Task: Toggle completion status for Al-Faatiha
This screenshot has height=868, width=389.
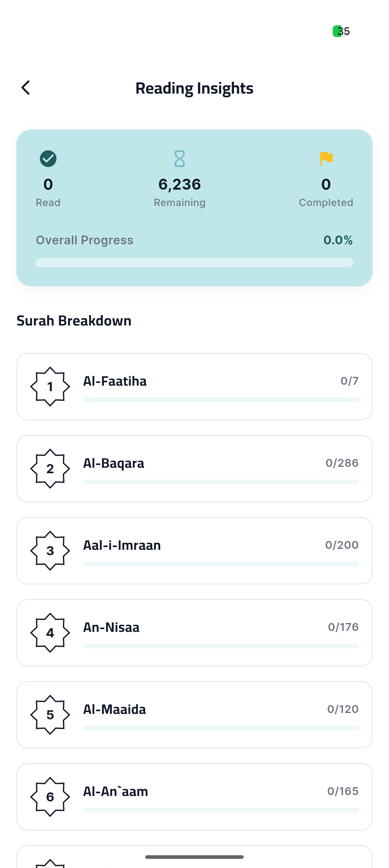Action: coord(194,387)
